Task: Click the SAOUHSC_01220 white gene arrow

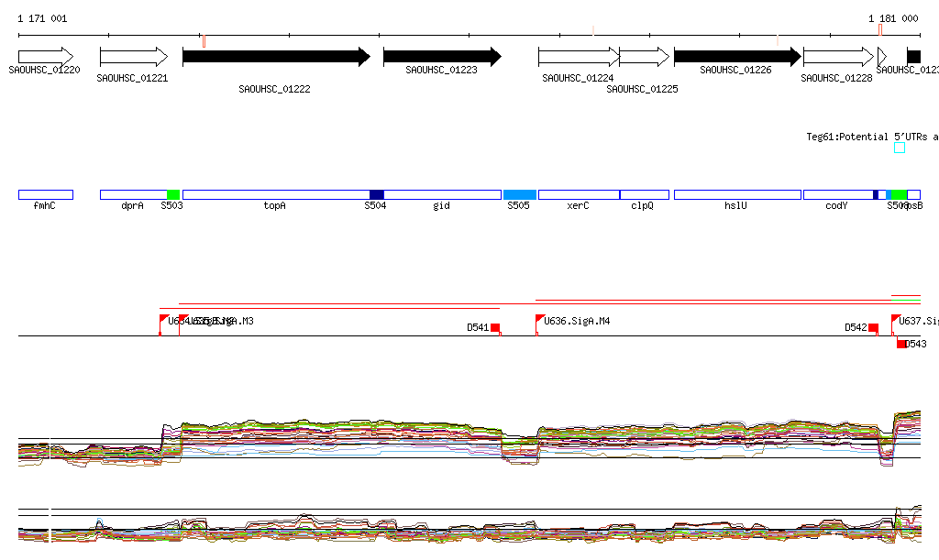Action: (x=45, y=57)
